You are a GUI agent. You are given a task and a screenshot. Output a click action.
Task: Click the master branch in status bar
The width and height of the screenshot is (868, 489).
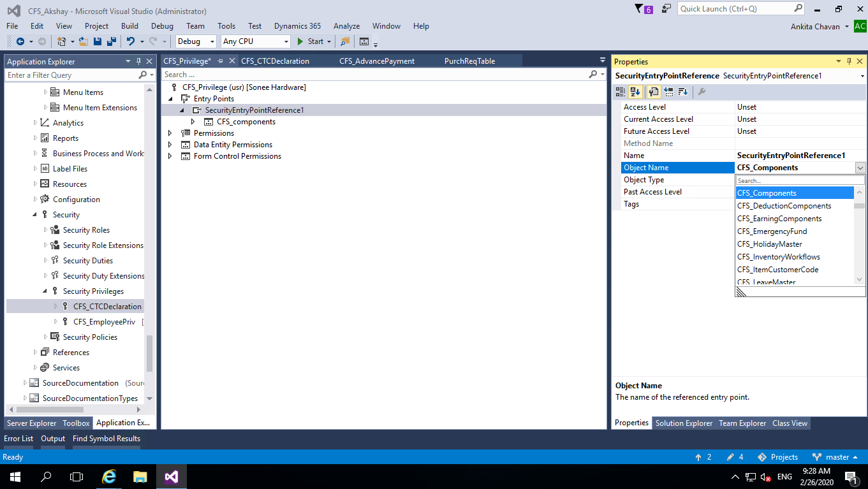point(837,457)
